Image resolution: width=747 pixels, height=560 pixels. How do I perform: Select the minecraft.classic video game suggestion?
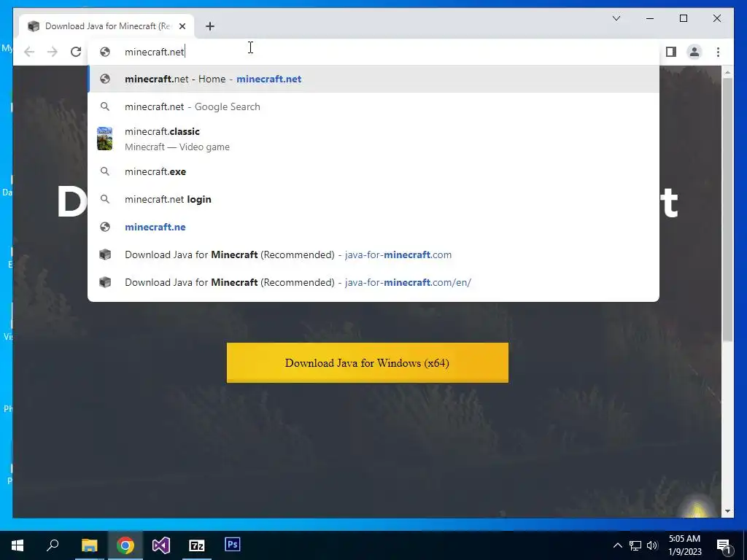pyautogui.click(x=373, y=139)
